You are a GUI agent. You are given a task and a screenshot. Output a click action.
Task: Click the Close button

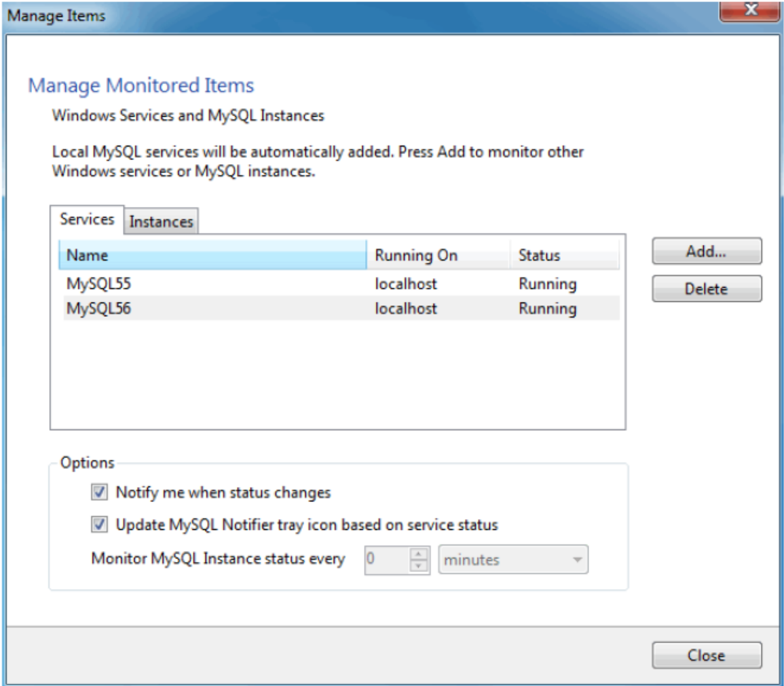click(708, 655)
